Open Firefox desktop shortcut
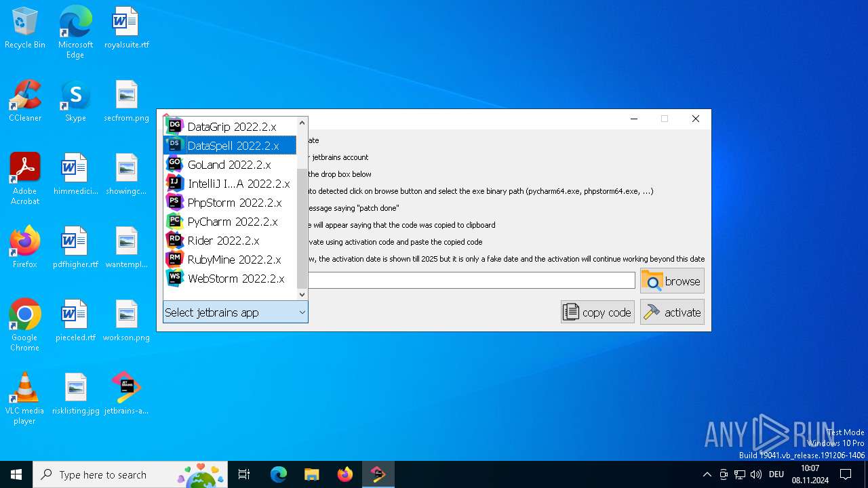868x488 pixels. (25, 248)
